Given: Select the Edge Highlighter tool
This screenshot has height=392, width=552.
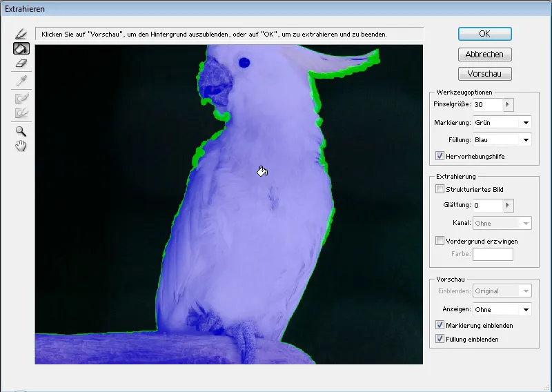Looking at the screenshot, I should pyautogui.click(x=21, y=34).
